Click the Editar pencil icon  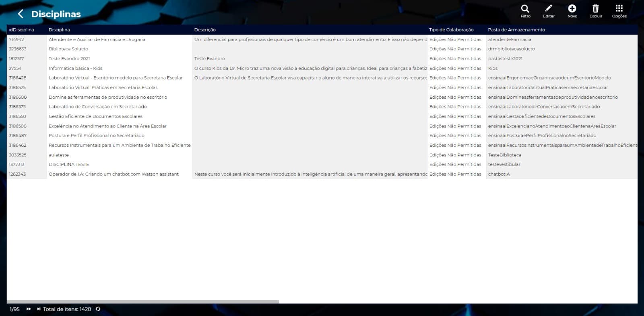click(549, 11)
